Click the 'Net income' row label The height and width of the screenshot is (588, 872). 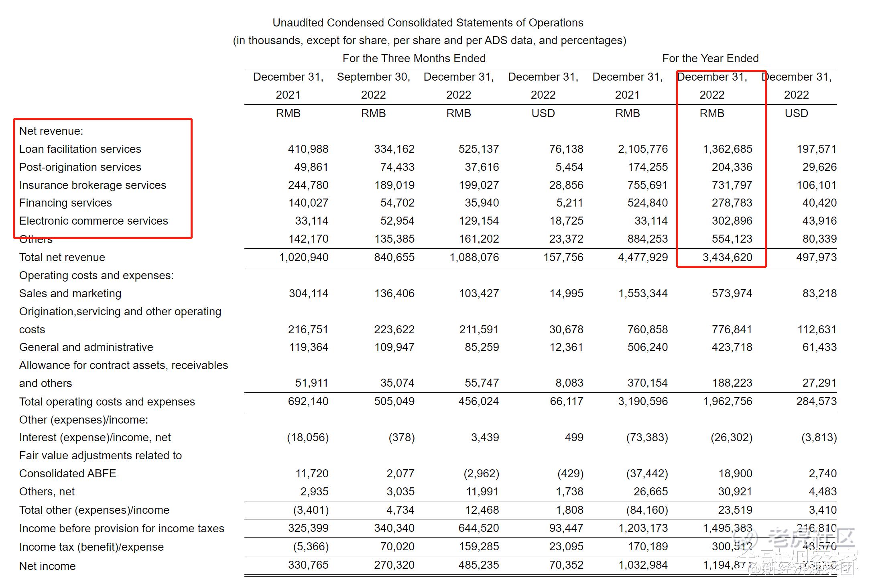click(x=47, y=566)
